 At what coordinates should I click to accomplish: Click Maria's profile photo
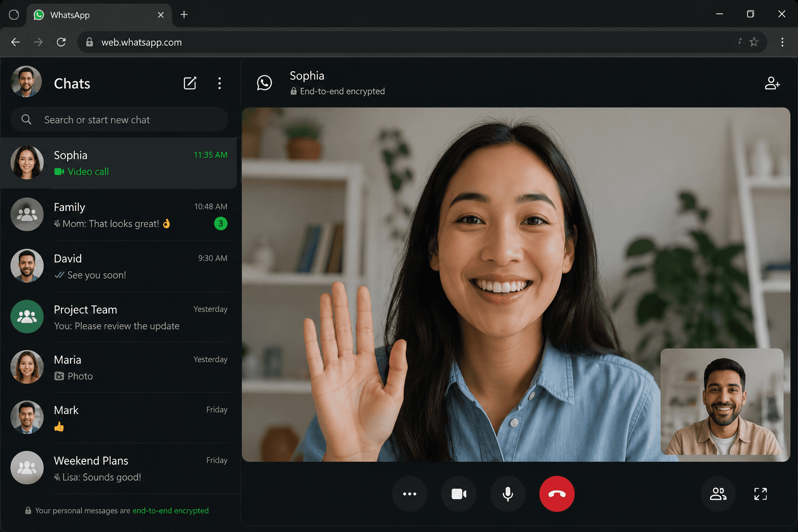tap(27, 367)
